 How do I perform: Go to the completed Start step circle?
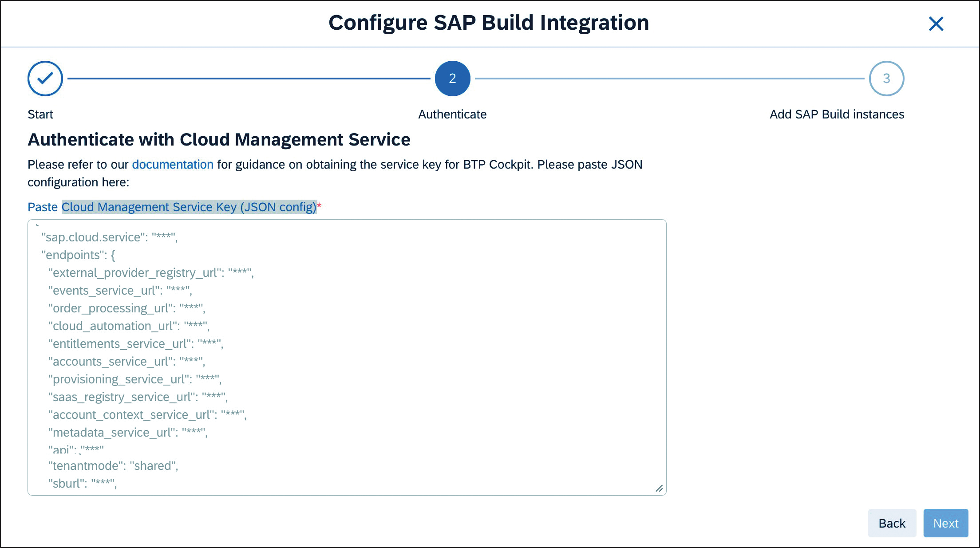point(45,79)
